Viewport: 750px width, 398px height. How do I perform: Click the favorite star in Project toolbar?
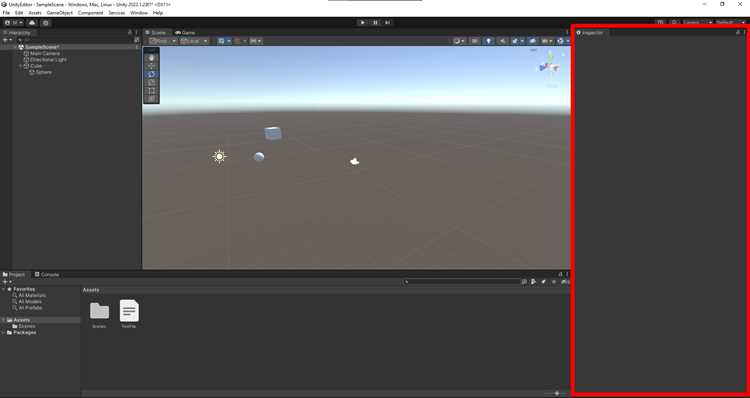click(554, 282)
